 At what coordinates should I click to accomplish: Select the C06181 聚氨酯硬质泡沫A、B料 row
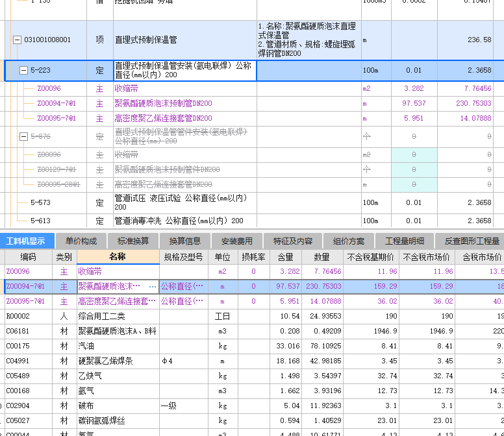(254, 332)
